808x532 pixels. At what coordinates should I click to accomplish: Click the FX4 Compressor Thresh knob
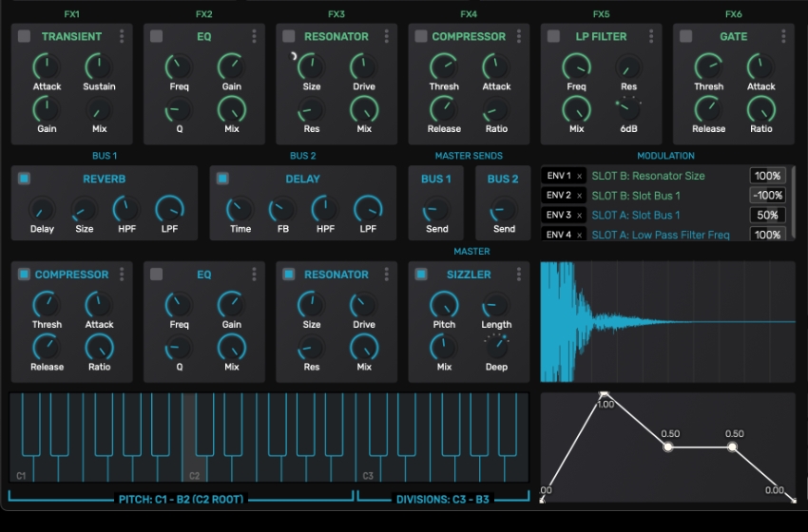pyautogui.click(x=444, y=66)
